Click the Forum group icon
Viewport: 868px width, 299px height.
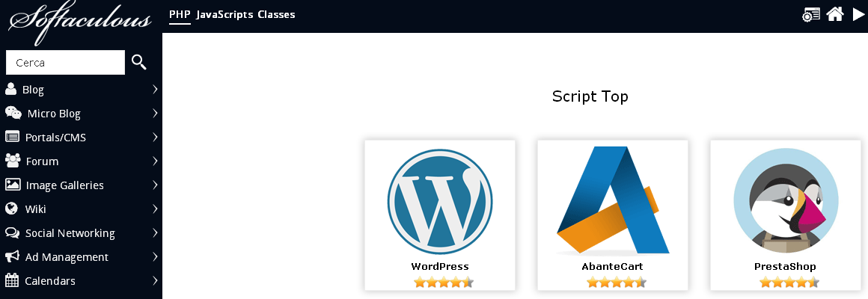tap(13, 160)
